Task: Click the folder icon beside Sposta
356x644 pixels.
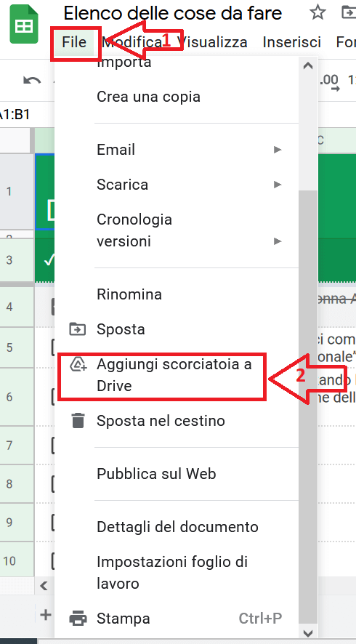Action: (x=78, y=329)
